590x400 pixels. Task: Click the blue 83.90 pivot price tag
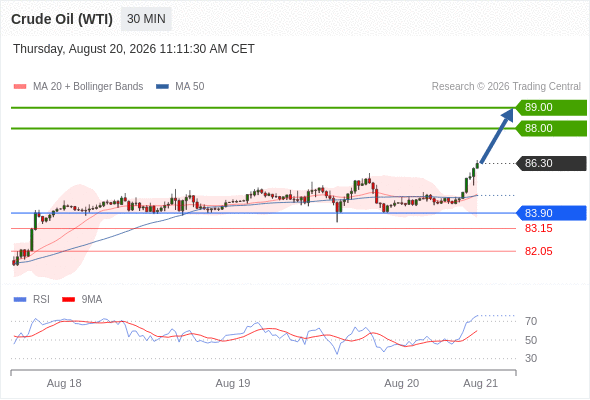551,213
